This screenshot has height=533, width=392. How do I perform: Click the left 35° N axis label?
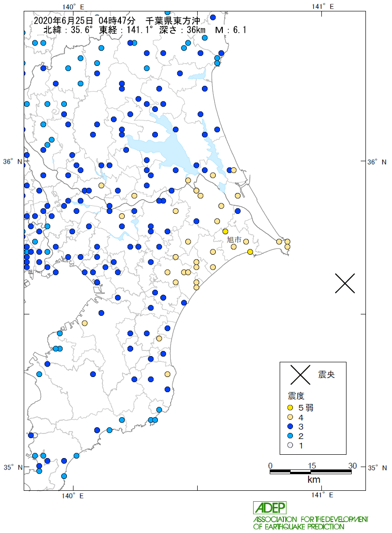pyautogui.click(x=13, y=468)
